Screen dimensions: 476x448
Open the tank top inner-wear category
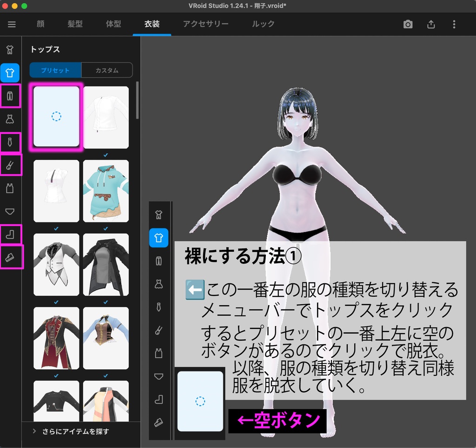click(x=10, y=189)
